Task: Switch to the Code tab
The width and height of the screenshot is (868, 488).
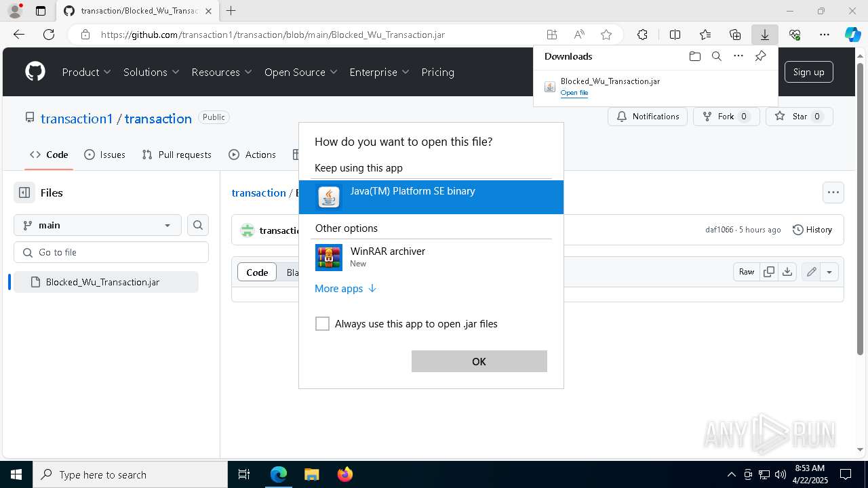Action: click(x=49, y=155)
